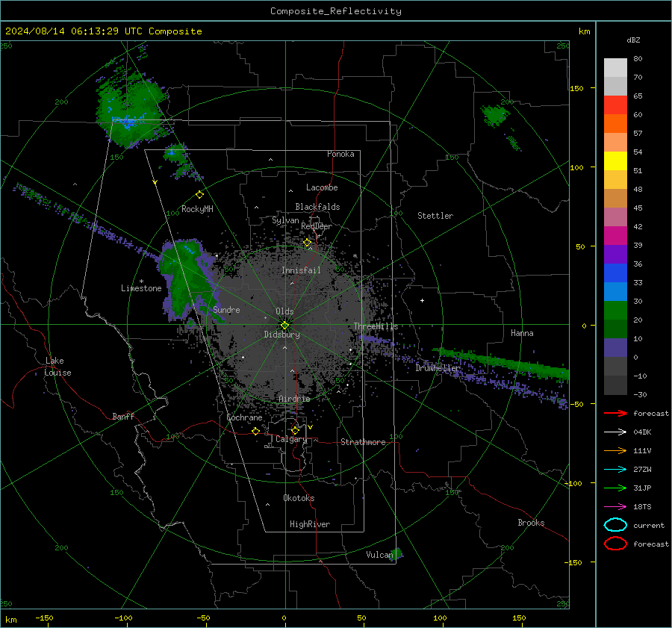The width and height of the screenshot is (672, 628).
Task: Click the yellow diamond marker above Calgary
Action: pyautogui.click(x=295, y=430)
